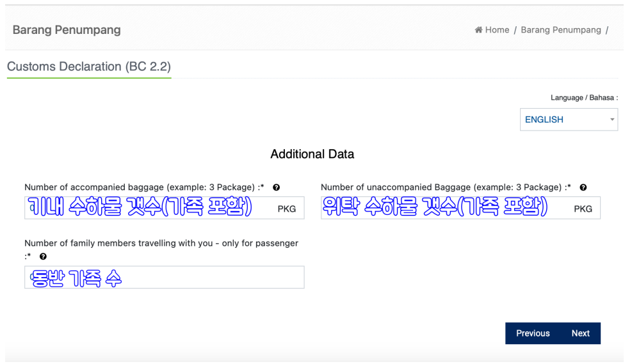Click the Barang Penumpang page title
The width and height of the screenshot is (632, 364).
click(x=67, y=30)
